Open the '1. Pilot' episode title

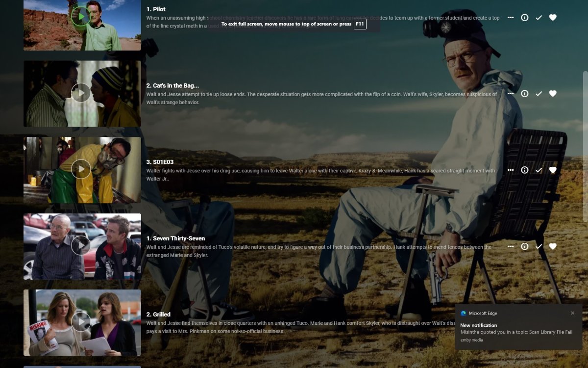pyautogui.click(x=156, y=9)
